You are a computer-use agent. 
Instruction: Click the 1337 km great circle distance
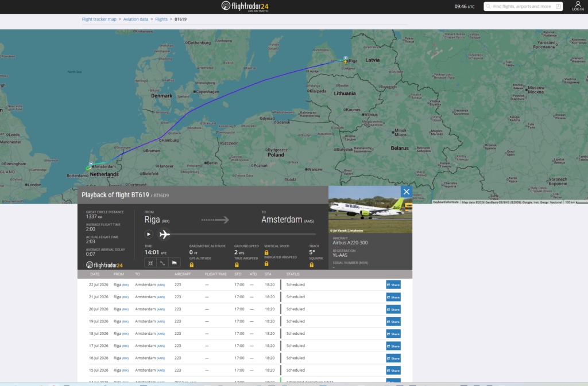(x=94, y=216)
